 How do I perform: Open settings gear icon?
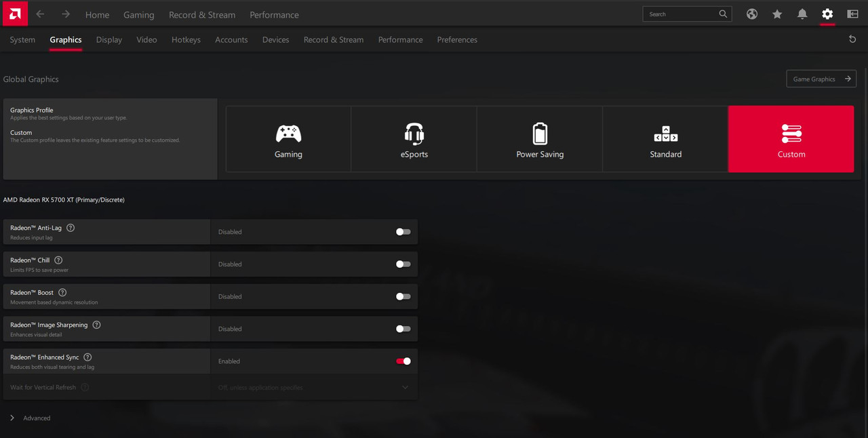tap(827, 14)
